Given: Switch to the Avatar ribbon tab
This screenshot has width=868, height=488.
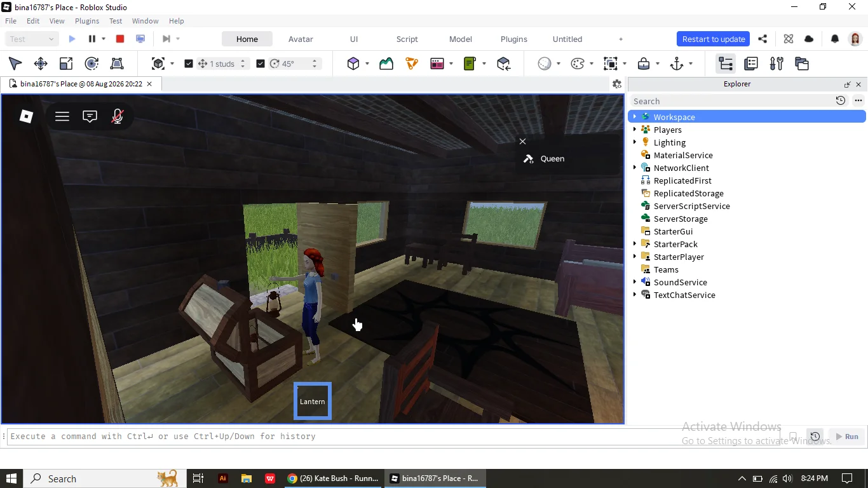Looking at the screenshot, I should pyautogui.click(x=301, y=39).
